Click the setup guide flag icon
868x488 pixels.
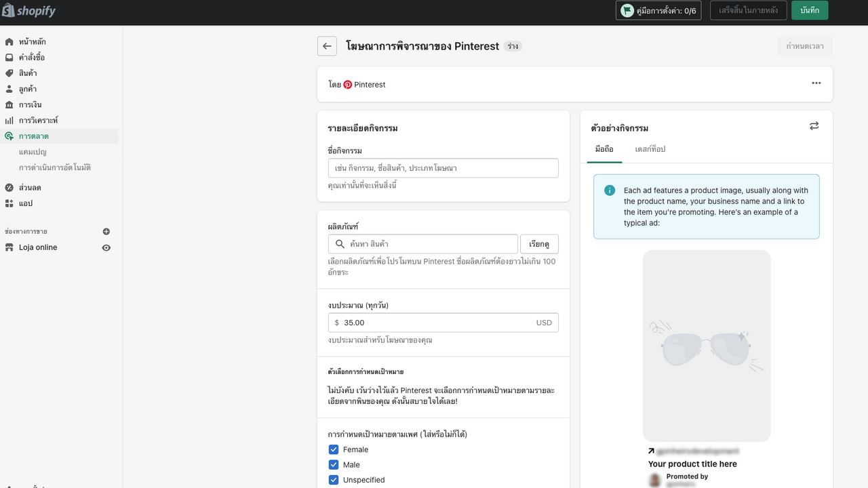coord(627,11)
